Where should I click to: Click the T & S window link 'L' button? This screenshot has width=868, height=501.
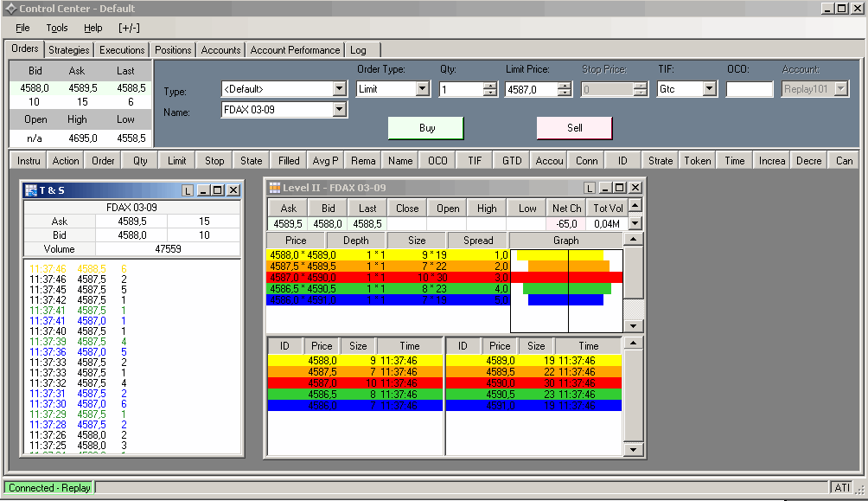point(188,190)
